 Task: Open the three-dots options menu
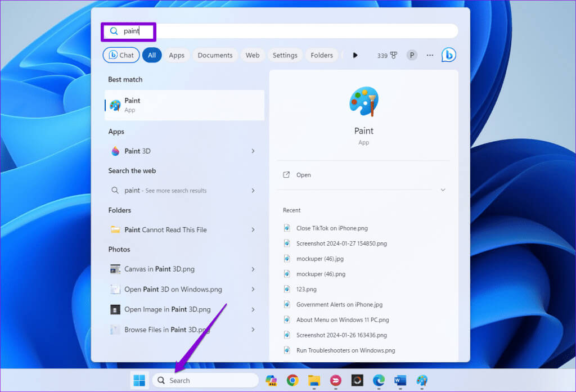[430, 55]
